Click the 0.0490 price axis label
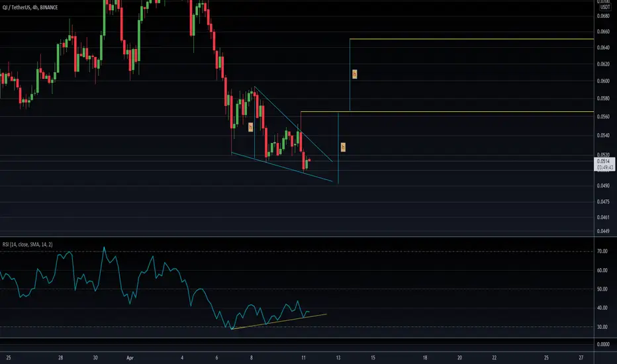The image size is (617, 364). tap(603, 185)
